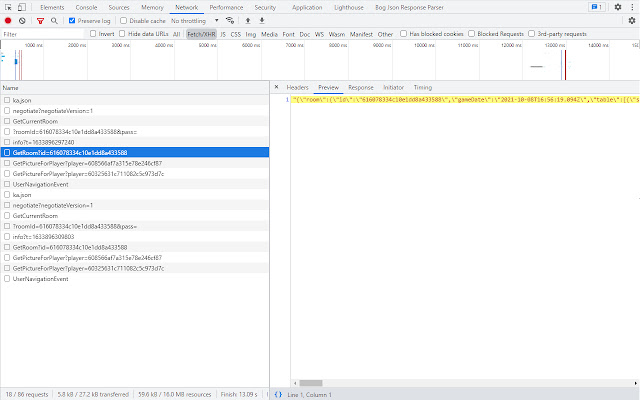The image size is (640, 400).
Task: Toggle the device toolbar icon
Action: click(22, 7)
